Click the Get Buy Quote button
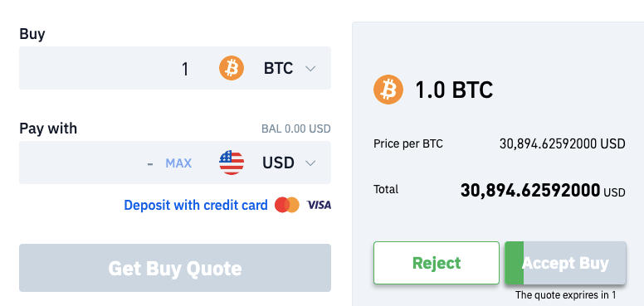Image resolution: width=644 pixels, height=306 pixels. 175,268
